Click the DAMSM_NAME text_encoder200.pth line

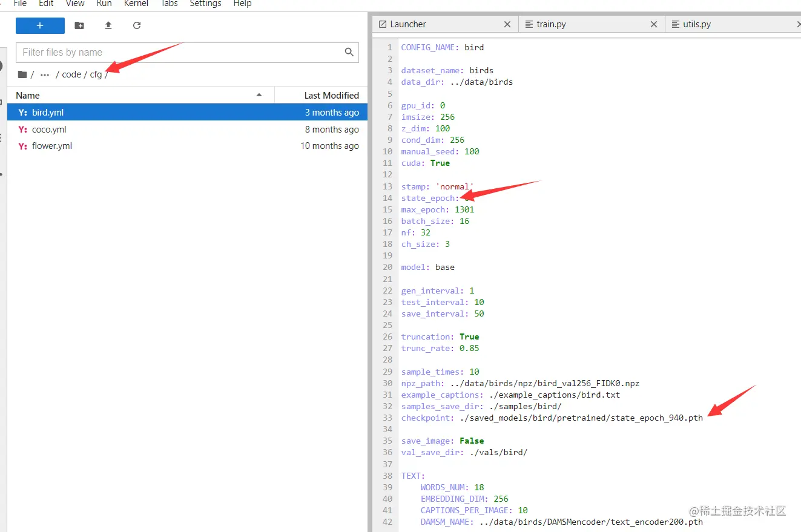562,522
